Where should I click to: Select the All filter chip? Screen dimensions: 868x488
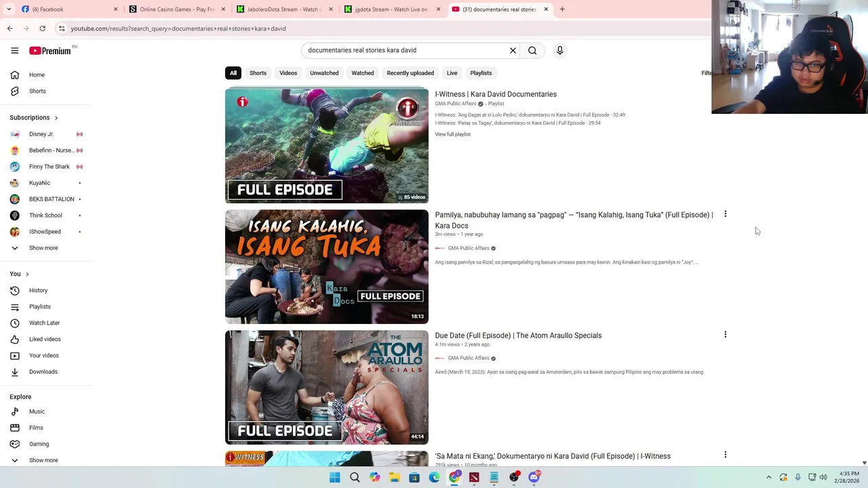[x=233, y=73]
